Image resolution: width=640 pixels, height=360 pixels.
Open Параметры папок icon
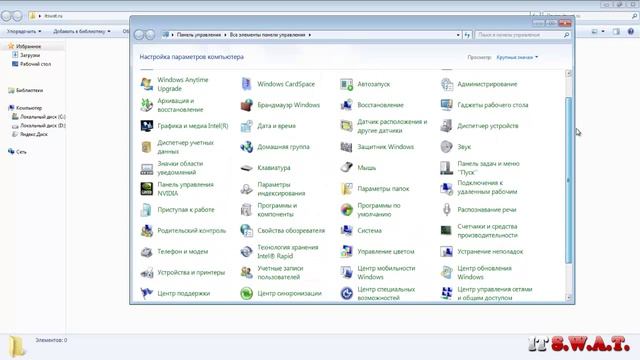(x=347, y=189)
